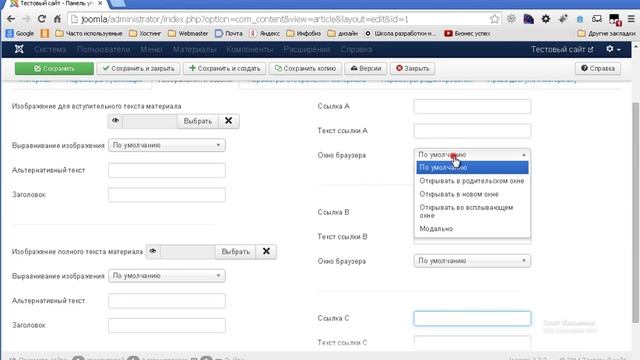
Task: Open the Компоненты menu
Action: tap(249, 49)
